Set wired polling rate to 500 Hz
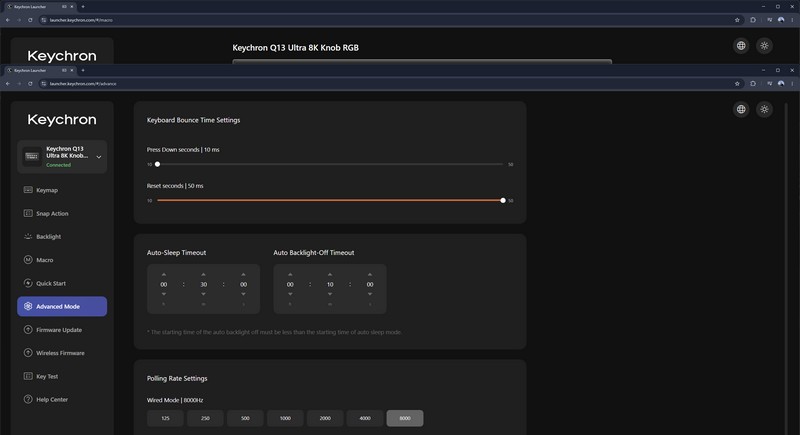The height and width of the screenshot is (435, 800). click(x=245, y=418)
